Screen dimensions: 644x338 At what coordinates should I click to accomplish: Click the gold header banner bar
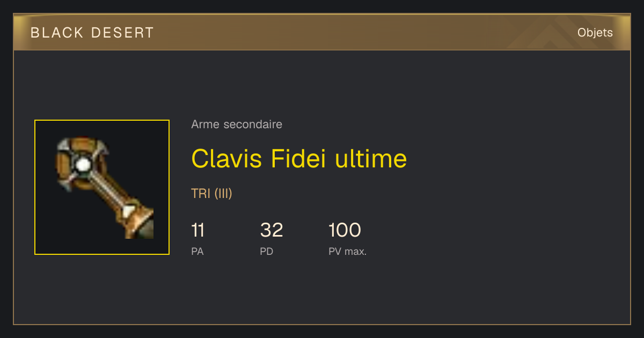[x=322, y=32]
